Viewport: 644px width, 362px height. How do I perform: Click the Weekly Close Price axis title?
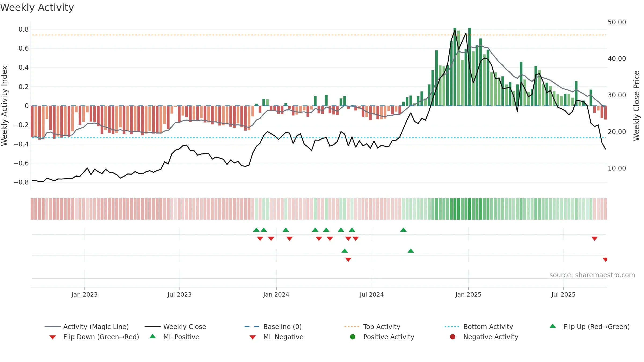coord(636,106)
